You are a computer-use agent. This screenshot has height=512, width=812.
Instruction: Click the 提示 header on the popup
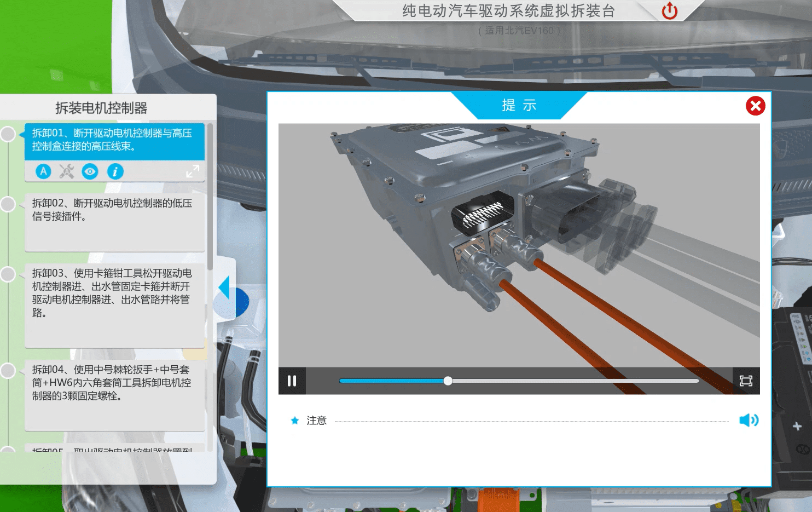point(518,106)
